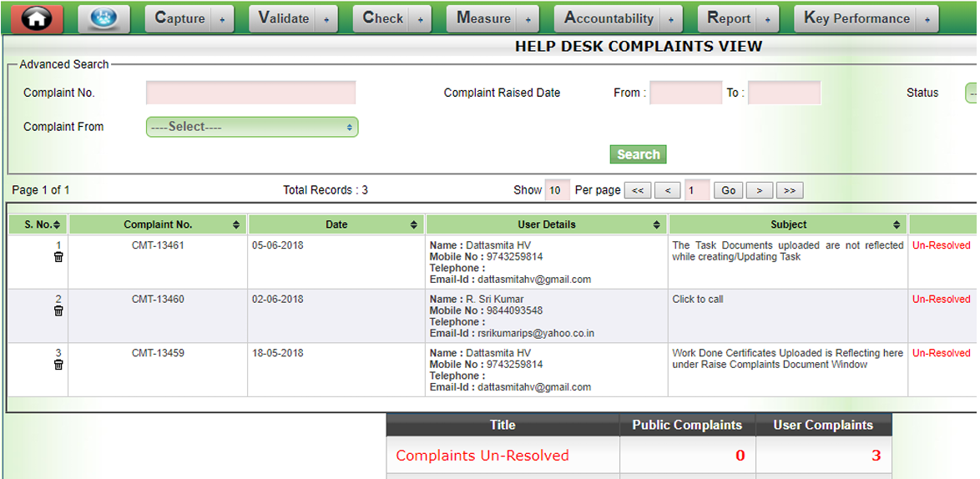Screen dimensions: 980x479
Task: Focus the From date input field
Action: tap(685, 93)
